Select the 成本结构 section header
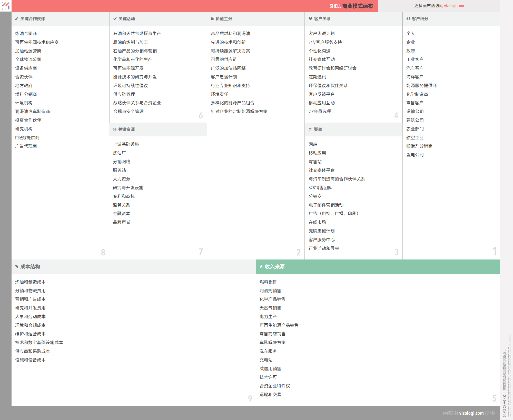This screenshot has width=513, height=420. pyautogui.click(x=133, y=267)
